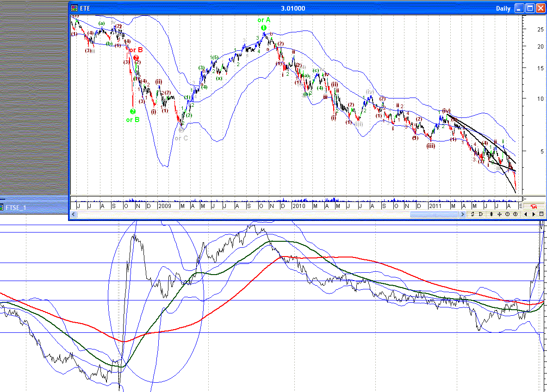Click the refresh cycle arrows icon
Image resolution: width=547 pixels, height=392 pixels.
click(472, 214)
